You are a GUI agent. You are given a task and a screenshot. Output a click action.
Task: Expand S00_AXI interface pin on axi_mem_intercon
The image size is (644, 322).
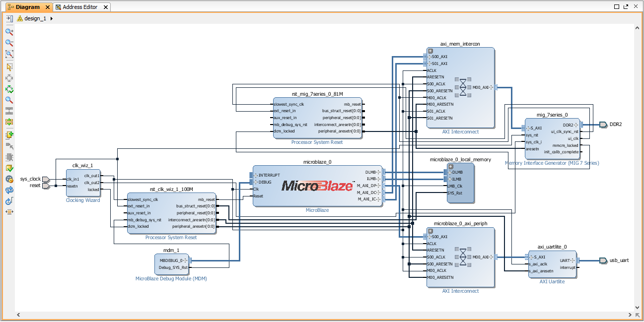429,57
